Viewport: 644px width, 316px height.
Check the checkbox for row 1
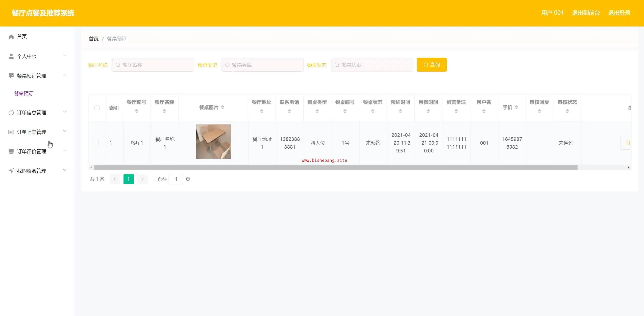click(96, 143)
